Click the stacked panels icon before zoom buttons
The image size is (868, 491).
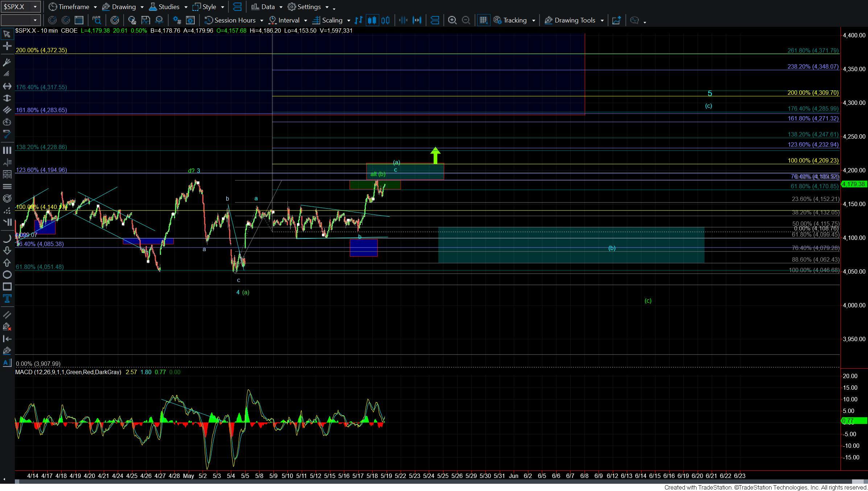(x=435, y=20)
